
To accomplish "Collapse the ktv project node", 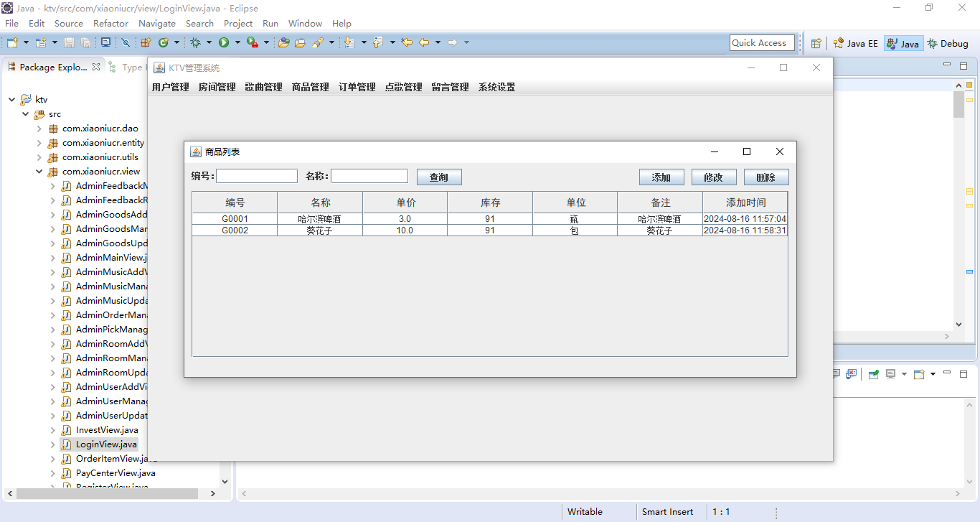I will [12, 100].
